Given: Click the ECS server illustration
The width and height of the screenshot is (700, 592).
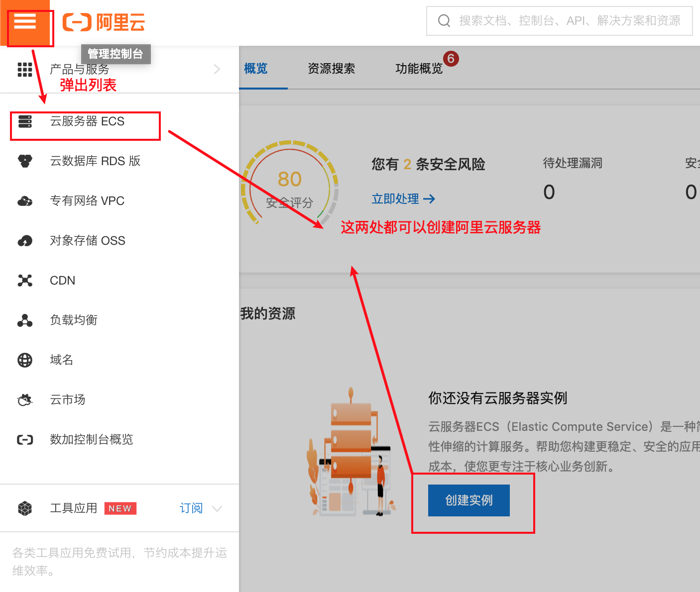Looking at the screenshot, I should (x=351, y=452).
